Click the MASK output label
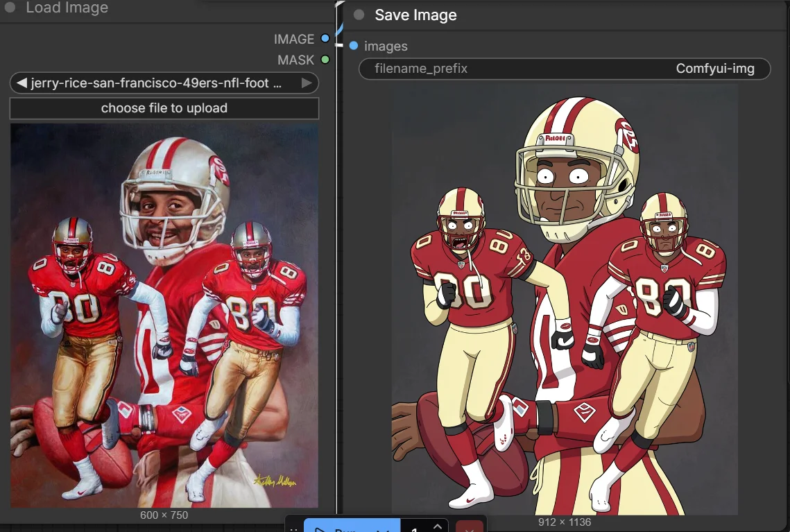This screenshot has width=790, height=532. point(295,60)
